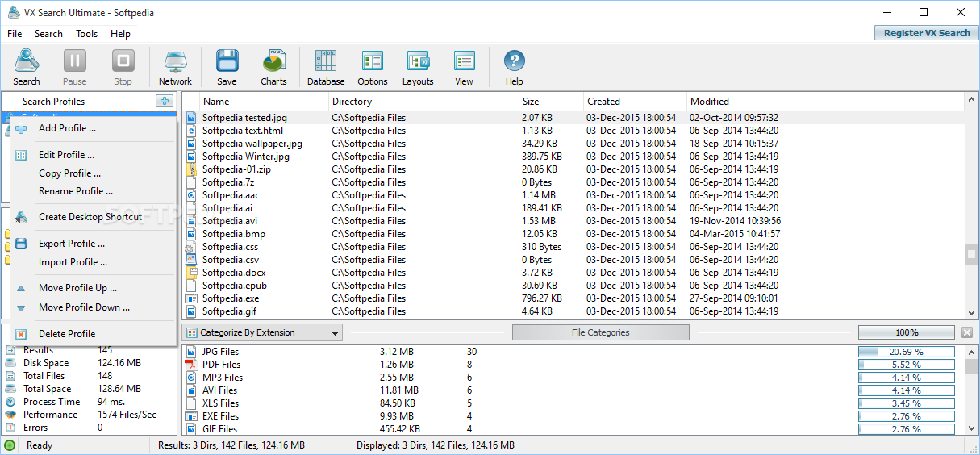The image size is (980, 455).
Task: Open the Search menu in menu bar
Action: 48,34
